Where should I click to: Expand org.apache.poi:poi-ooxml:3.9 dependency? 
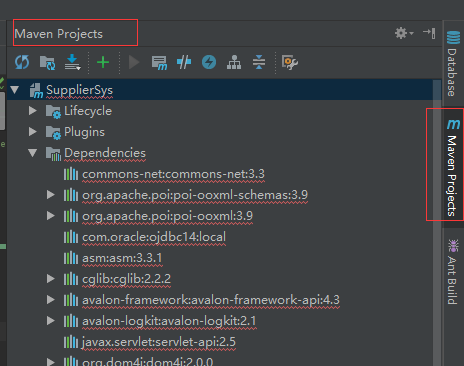tap(51, 216)
